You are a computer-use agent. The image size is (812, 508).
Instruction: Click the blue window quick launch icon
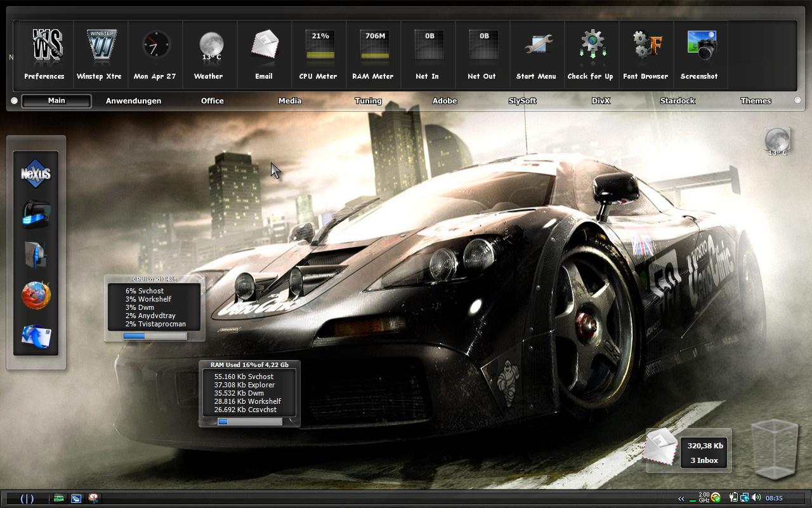click(76, 498)
